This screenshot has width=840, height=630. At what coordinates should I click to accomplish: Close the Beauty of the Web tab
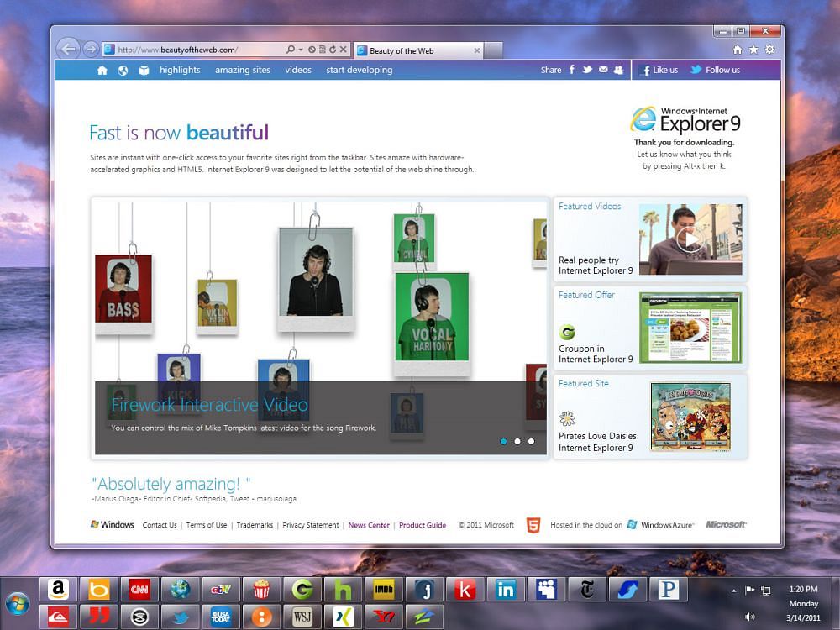tap(477, 50)
